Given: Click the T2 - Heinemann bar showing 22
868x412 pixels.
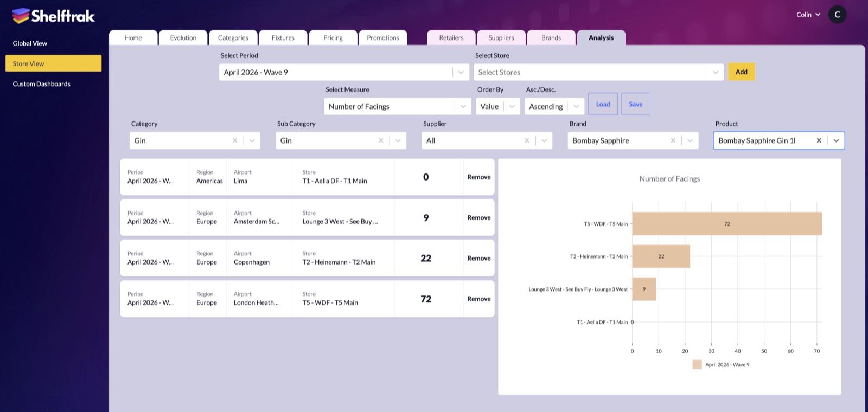Looking at the screenshot, I should 661,256.
